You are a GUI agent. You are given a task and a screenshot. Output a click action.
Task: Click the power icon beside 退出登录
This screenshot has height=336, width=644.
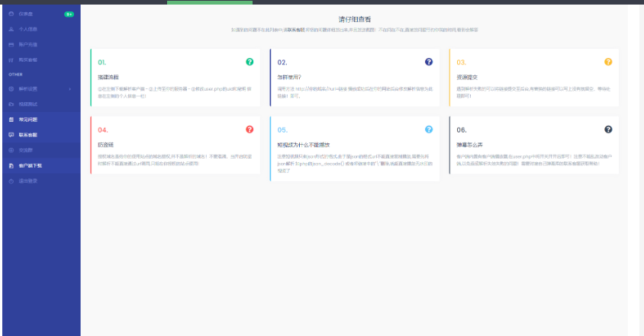click(11, 181)
